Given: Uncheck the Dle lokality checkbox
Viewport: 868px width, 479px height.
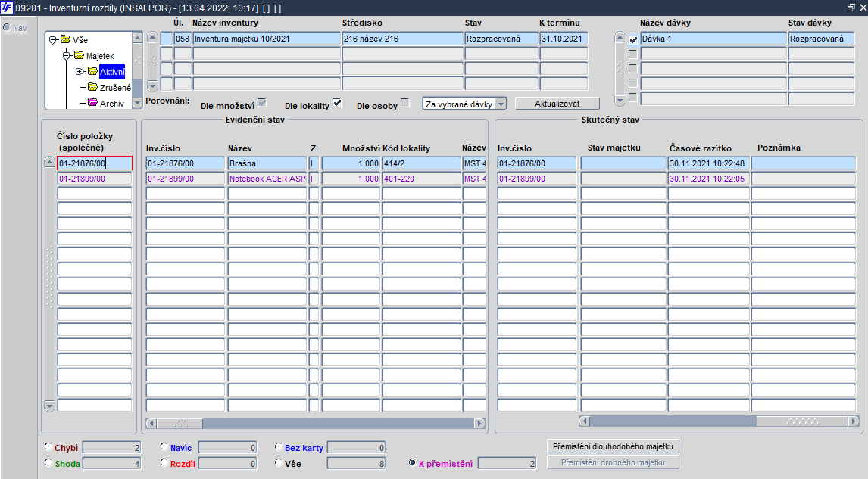Looking at the screenshot, I should (x=336, y=102).
